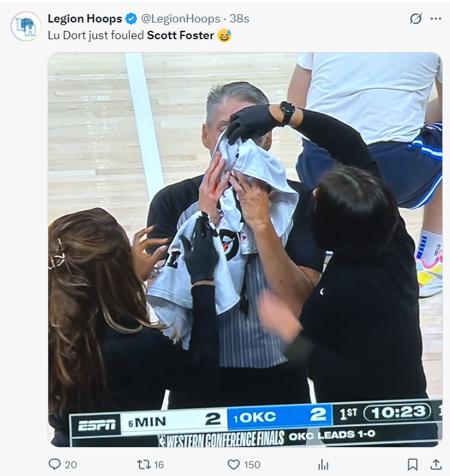This screenshot has width=450, height=476.
Task: Like the post with heart icon
Action: point(233,464)
